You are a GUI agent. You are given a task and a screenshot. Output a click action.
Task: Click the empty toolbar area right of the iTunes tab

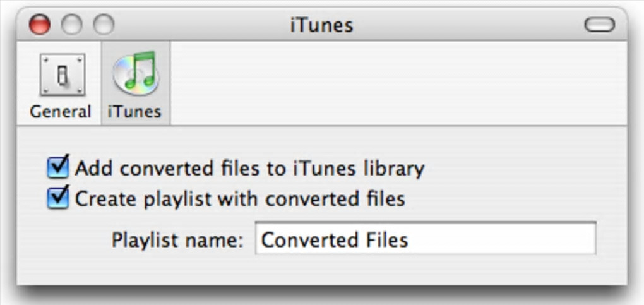point(391,82)
